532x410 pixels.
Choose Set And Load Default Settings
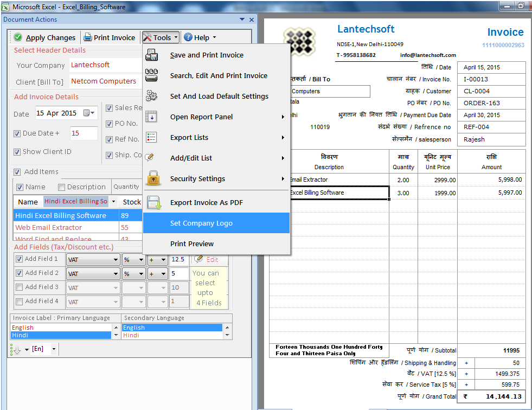coord(216,96)
